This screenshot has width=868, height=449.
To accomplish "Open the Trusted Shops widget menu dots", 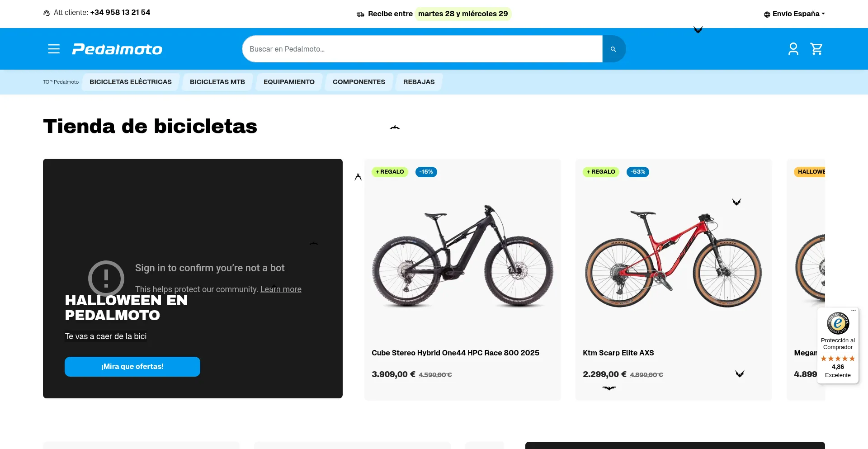I will (854, 310).
